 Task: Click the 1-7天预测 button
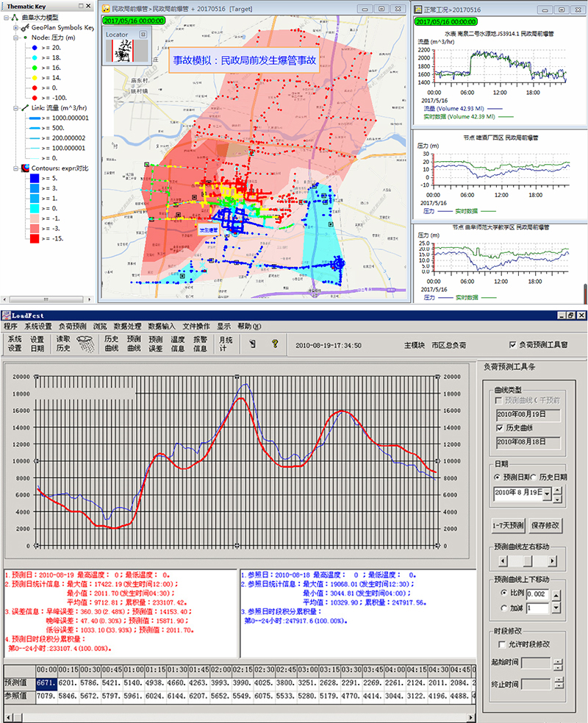pyautogui.click(x=507, y=526)
